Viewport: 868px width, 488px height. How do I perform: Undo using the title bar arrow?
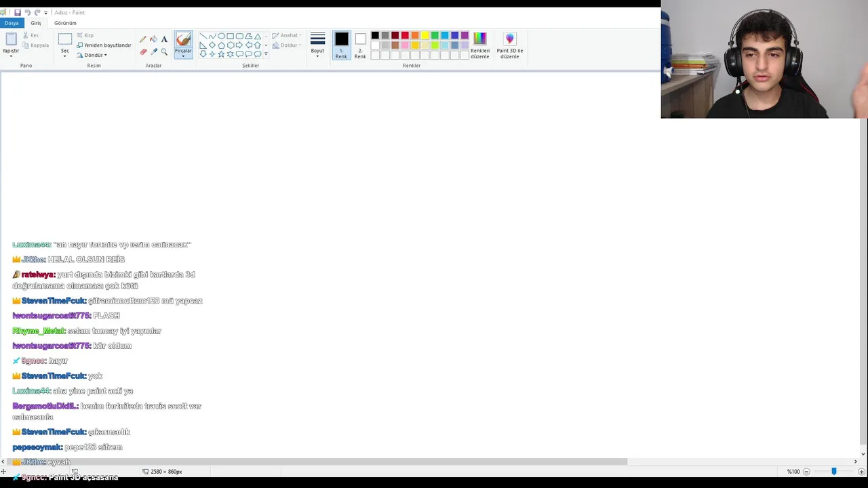27,12
